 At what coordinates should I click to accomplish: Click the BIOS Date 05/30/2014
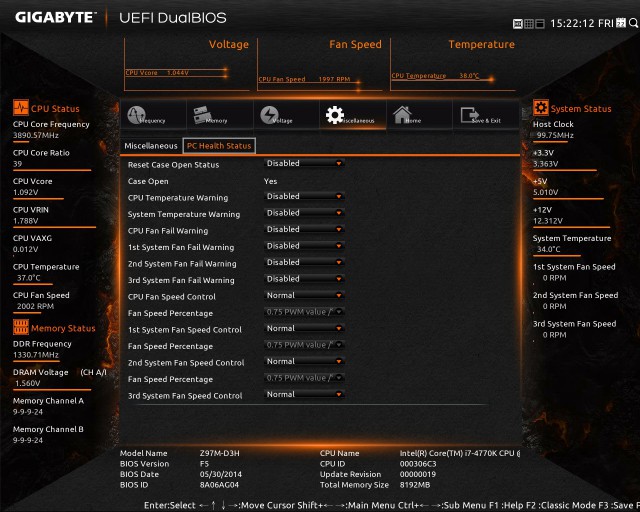click(221, 474)
